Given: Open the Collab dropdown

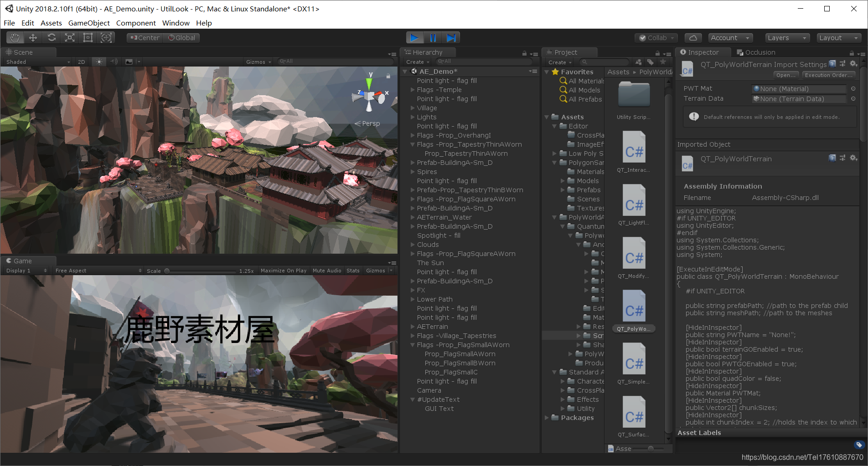Looking at the screenshot, I should pyautogui.click(x=656, y=38).
